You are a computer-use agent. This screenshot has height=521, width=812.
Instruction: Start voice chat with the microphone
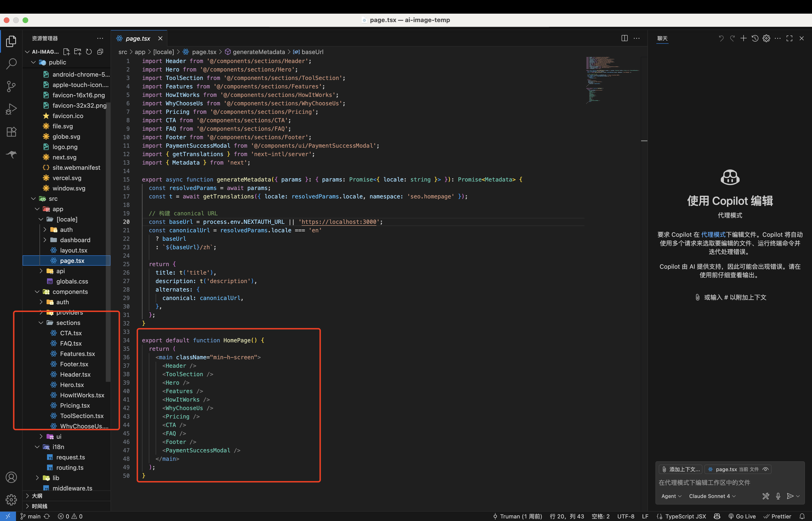click(778, 496)
